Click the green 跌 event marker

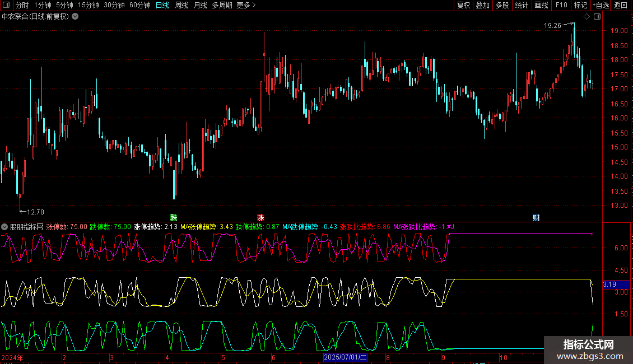pos(174,217)
